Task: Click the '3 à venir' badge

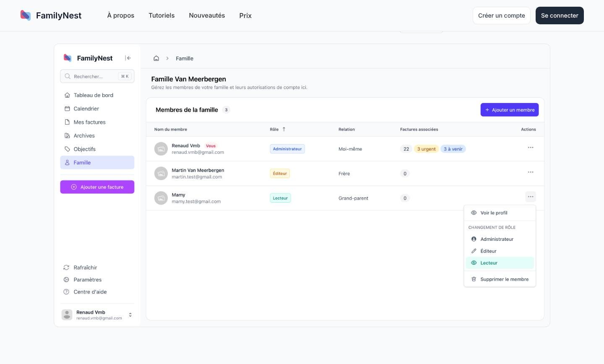Action: pyautogui.click(x=453, y=149)
